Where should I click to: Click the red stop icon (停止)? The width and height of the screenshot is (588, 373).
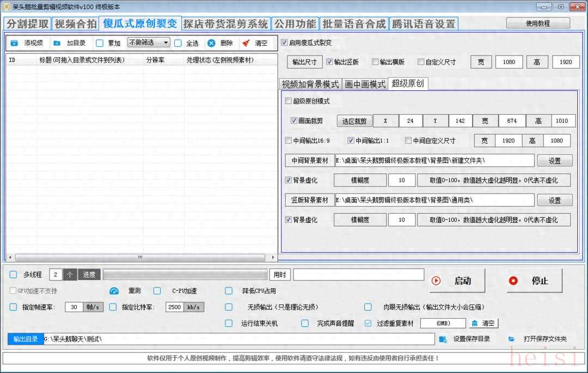click(513, 281)
